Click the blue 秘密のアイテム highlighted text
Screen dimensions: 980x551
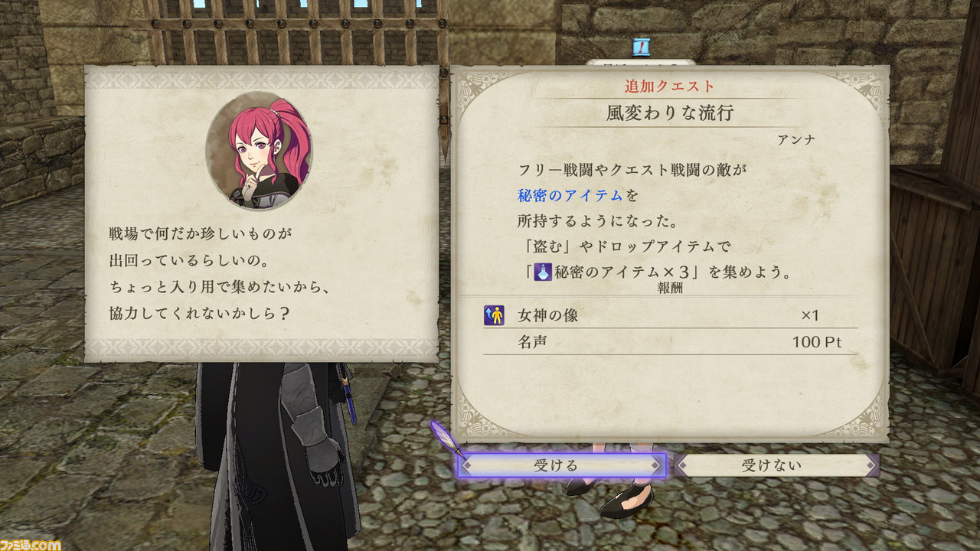pos(570,196)
